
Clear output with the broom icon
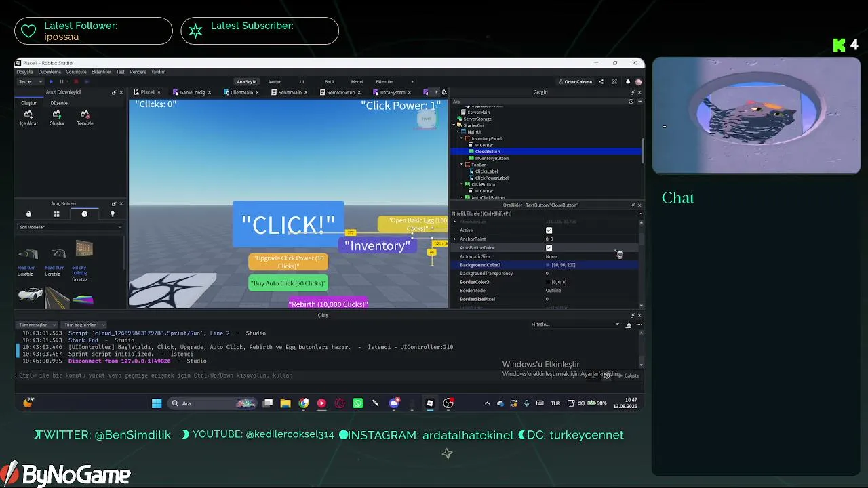click(x=628, y=325)
